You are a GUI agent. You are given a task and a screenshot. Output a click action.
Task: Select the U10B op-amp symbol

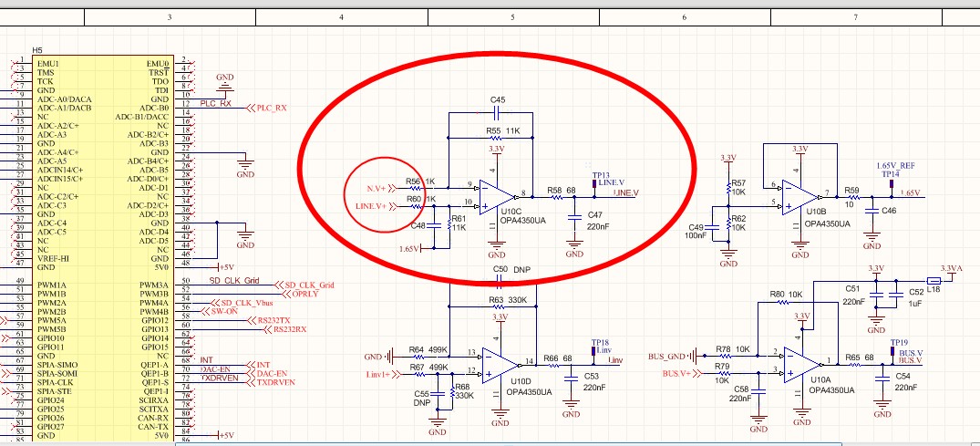800,196
